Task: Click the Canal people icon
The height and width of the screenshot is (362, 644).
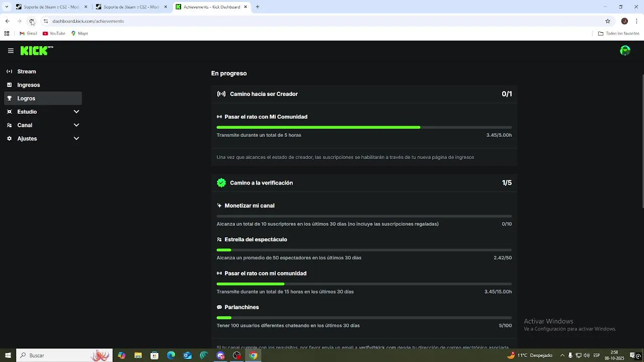Action: point(9,125)
